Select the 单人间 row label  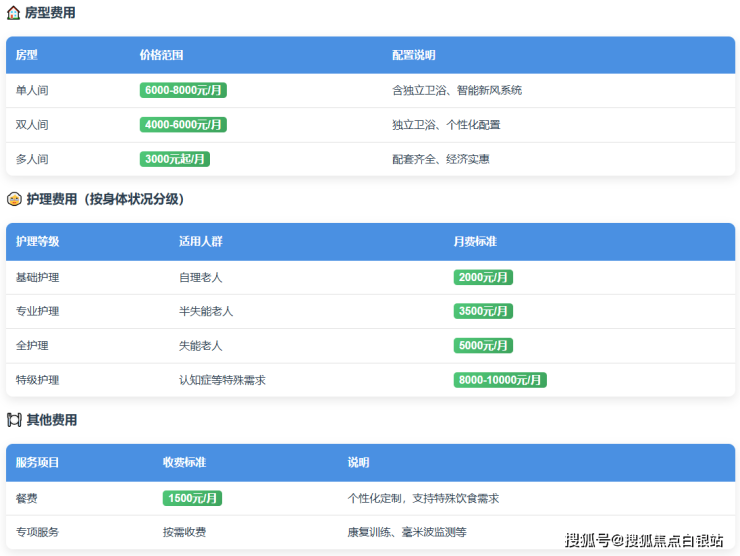[32, 90]
